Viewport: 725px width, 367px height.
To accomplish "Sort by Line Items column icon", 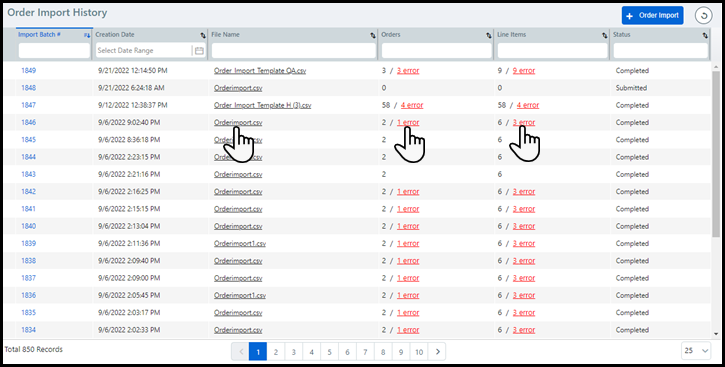I will [x=604, y=35].
